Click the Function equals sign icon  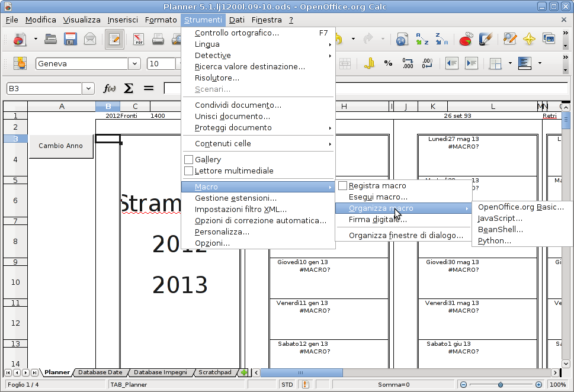point(148,88)
